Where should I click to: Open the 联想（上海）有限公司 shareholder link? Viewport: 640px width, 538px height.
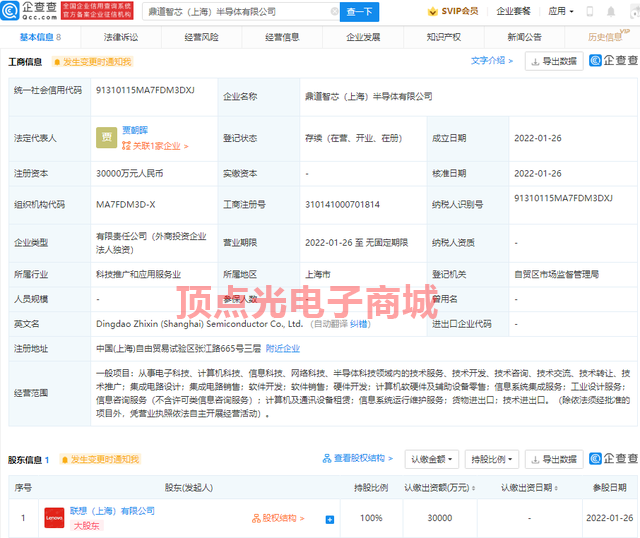(x=111, y=511)
